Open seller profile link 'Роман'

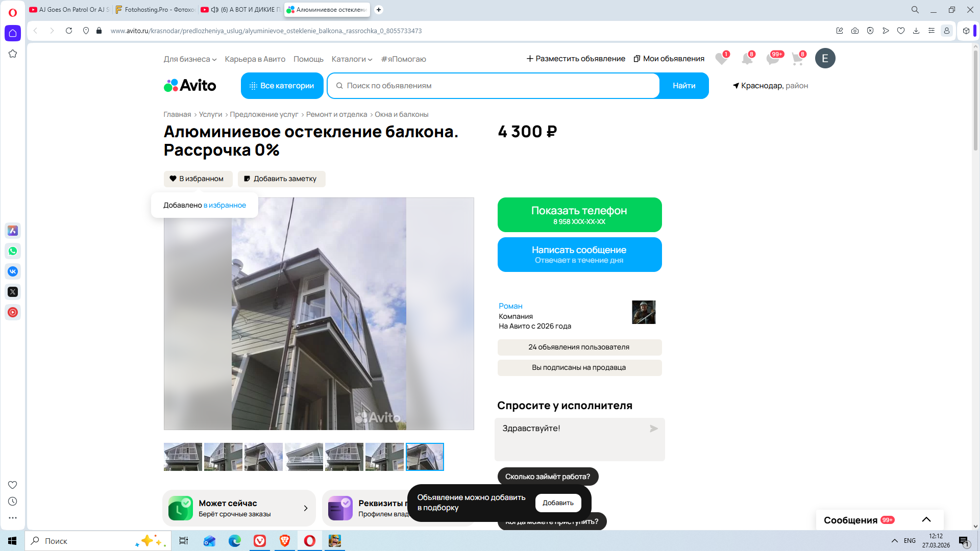pos(510,306)
